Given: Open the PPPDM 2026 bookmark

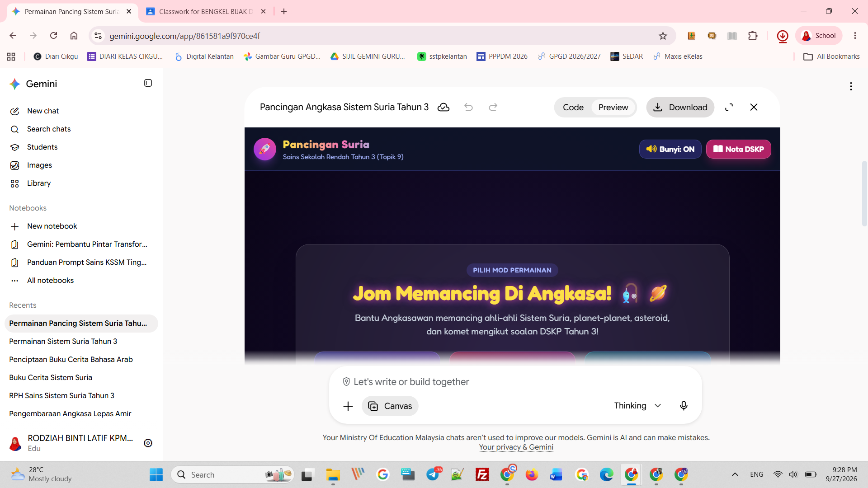Looking at the screenshot, I should point(502,56).
